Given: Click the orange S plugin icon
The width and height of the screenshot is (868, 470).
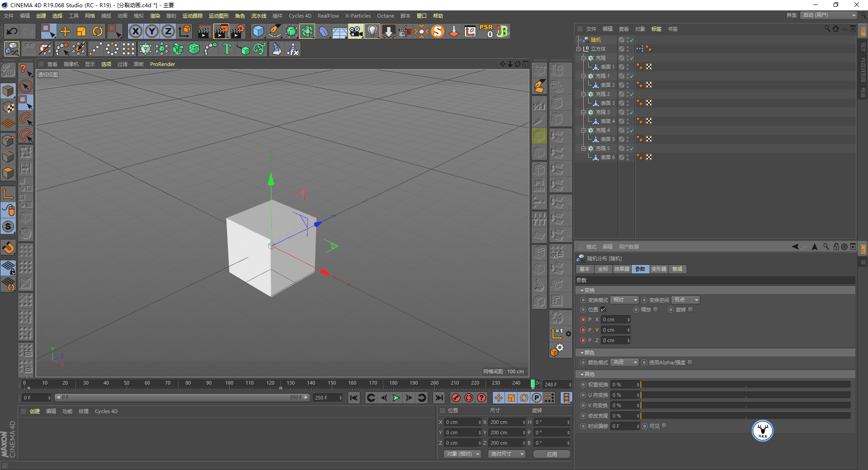Looking at the screenshot, I should coord(438,31).
